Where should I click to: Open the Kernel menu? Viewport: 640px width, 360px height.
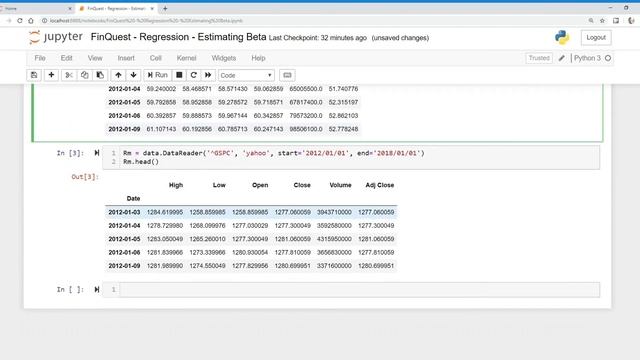(187, 58)
